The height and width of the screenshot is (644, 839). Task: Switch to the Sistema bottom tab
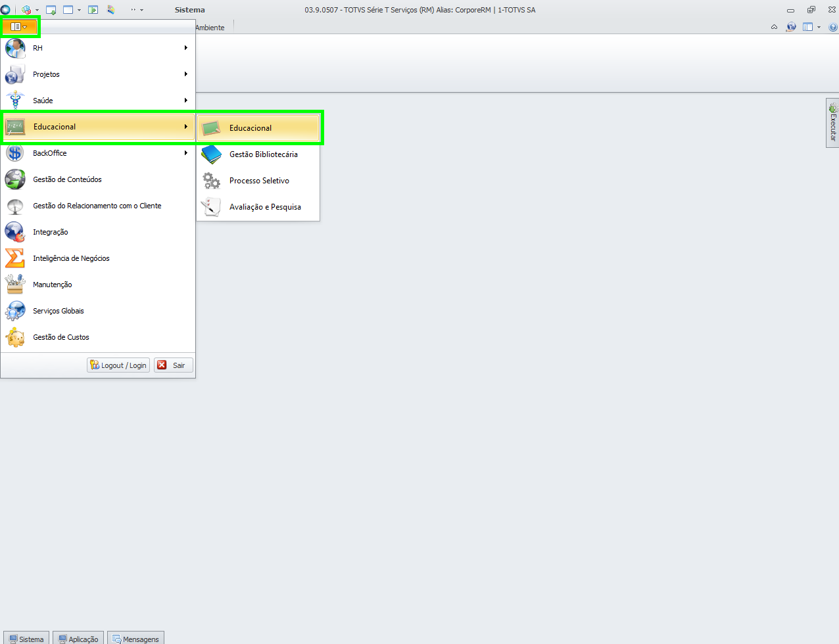tap(26, 638)
